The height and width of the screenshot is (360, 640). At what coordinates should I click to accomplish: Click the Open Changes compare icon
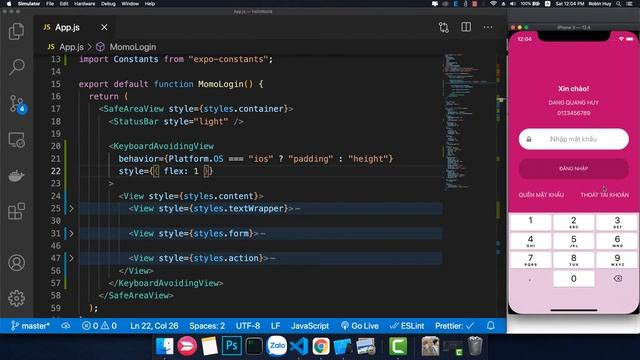444,27
